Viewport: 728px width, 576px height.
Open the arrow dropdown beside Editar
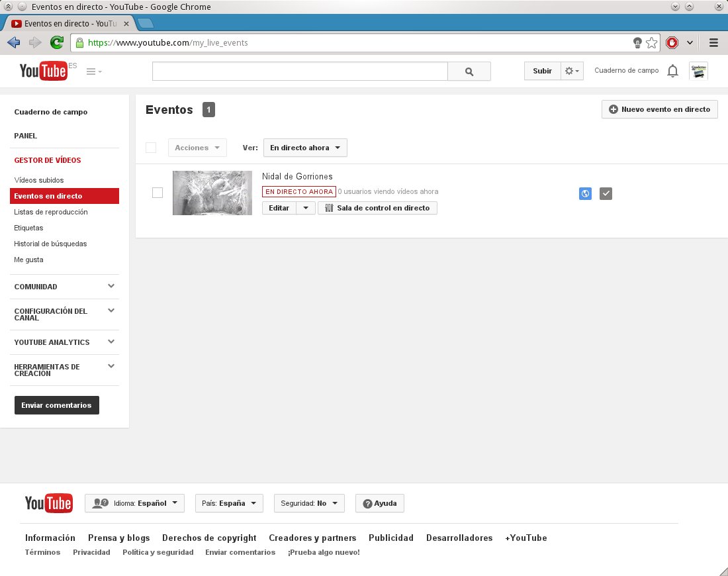point(306,208)
